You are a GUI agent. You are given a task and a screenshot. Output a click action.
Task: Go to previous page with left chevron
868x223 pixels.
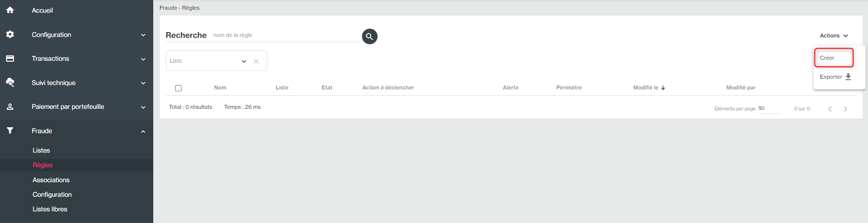(x=830, y=109)
